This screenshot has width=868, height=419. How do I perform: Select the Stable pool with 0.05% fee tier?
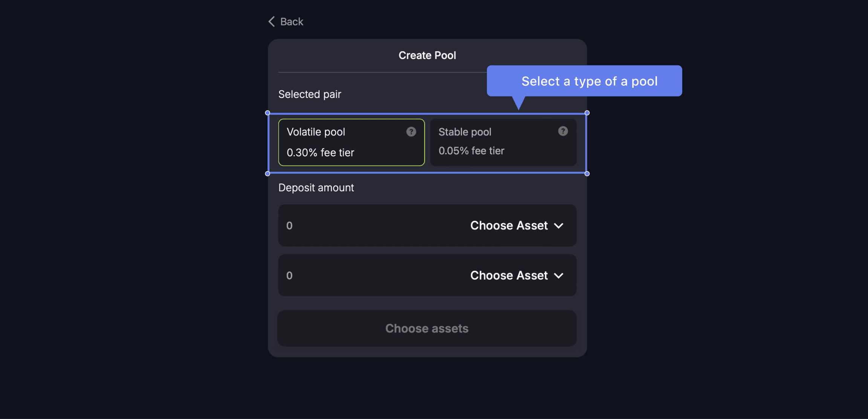coord(503,142)
